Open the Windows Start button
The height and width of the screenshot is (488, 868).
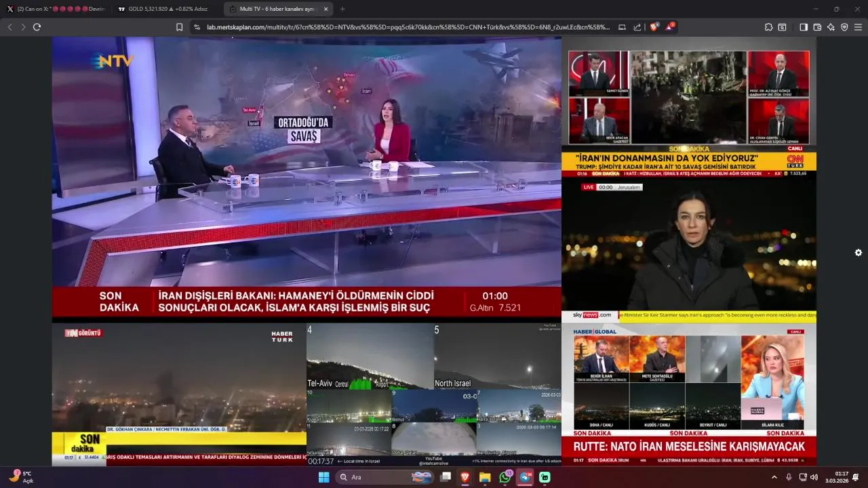coord(324,477)
